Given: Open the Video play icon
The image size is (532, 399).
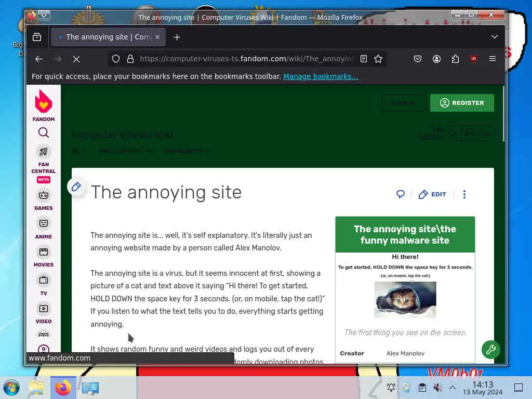Looking at the screenshot, I should point(44,309).
